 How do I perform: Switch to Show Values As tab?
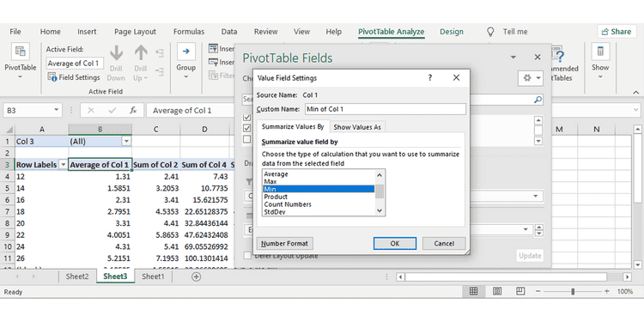point(357,127)
